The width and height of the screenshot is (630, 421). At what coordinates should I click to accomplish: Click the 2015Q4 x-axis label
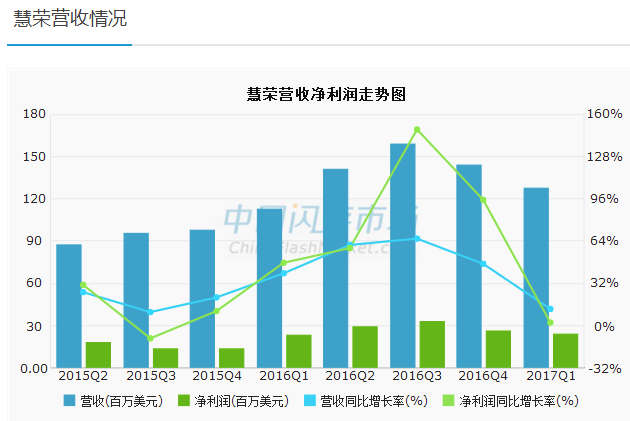[217, 376]
